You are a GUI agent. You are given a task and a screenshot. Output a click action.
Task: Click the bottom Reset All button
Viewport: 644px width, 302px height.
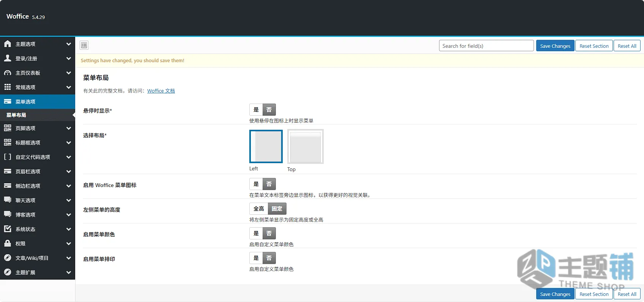pos(627,294)
